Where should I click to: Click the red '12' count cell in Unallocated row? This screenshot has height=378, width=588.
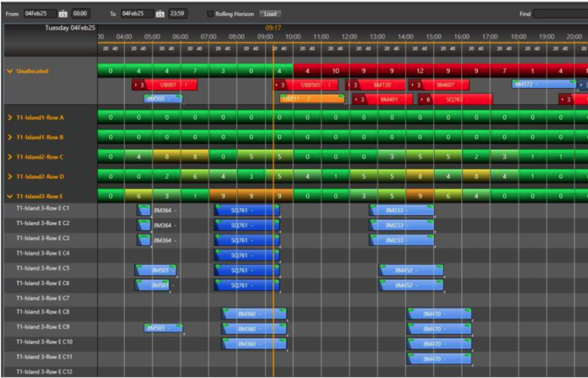(x=420, y=71)
